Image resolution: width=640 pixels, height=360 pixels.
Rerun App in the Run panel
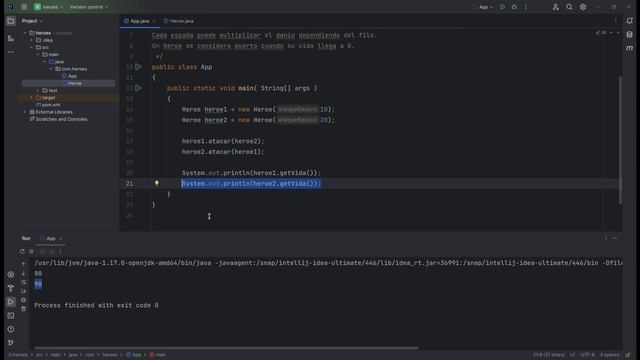[x=22, y=251]
